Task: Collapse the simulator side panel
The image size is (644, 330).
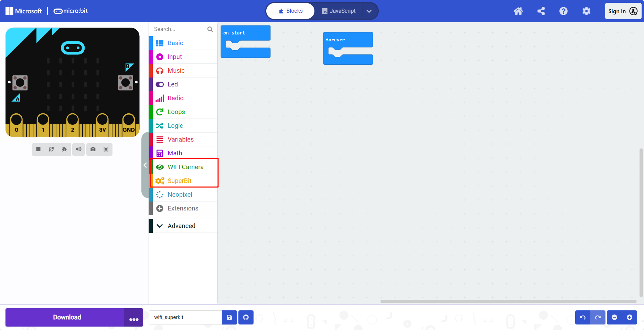Action: tap(145, 165)
